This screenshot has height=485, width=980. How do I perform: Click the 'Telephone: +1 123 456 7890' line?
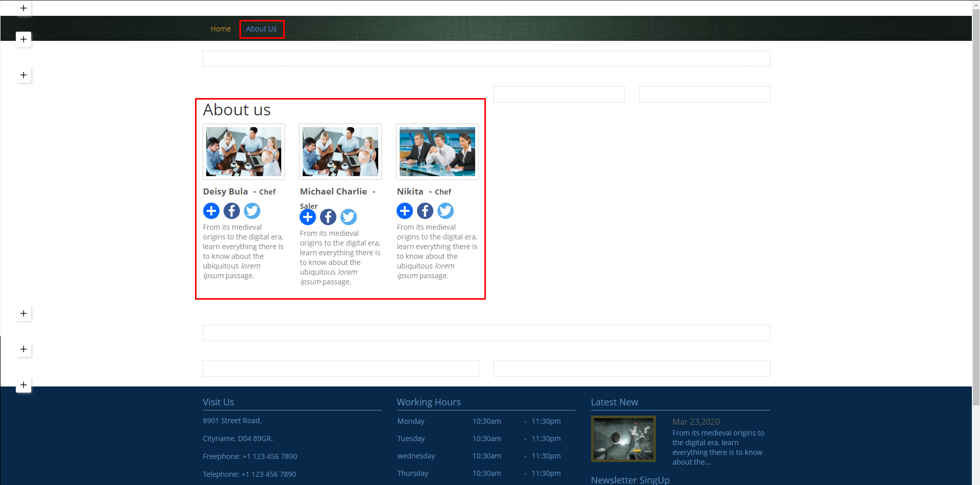[250, 474]
